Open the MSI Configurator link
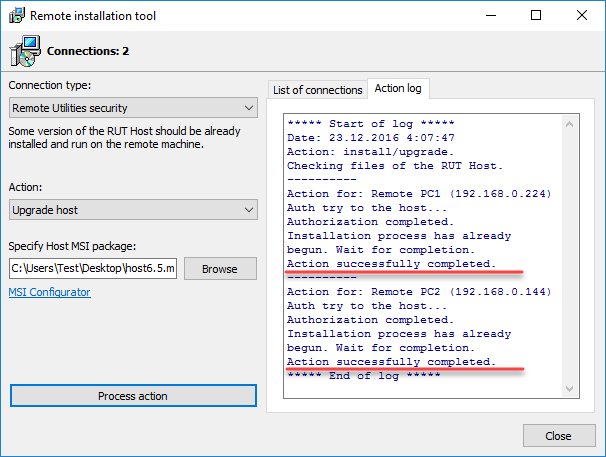This screenshot has height=457, width=606. 49,292
